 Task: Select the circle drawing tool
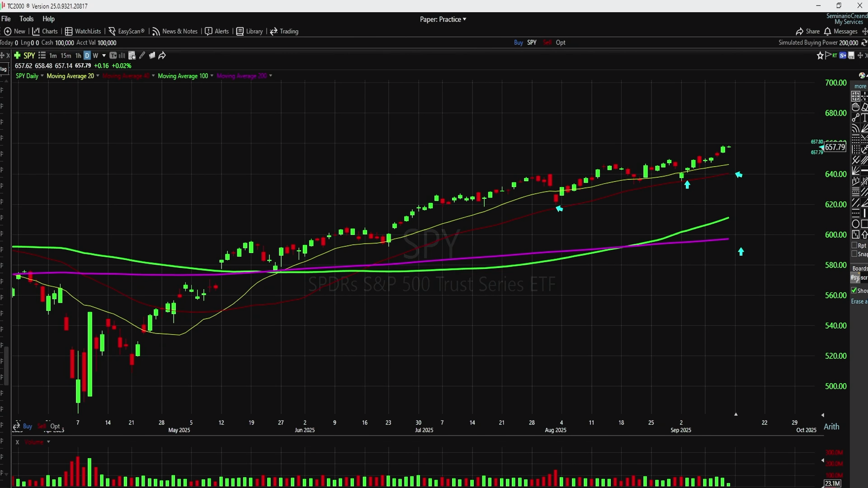pos(855,224)
